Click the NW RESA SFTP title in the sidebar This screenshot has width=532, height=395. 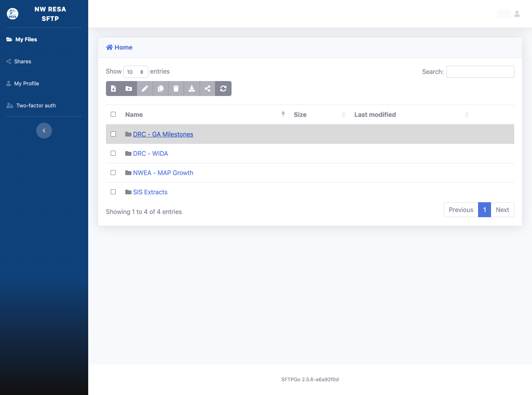[50, 14]
